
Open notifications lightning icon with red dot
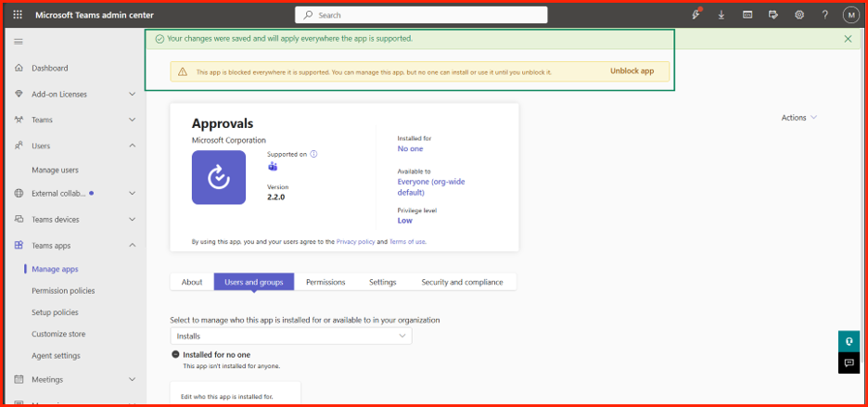click(696, 15)
